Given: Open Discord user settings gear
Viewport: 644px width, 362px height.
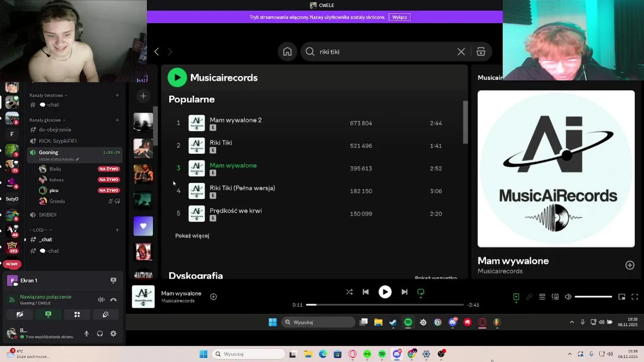Looking at the screenshot, I should point(113,333).
